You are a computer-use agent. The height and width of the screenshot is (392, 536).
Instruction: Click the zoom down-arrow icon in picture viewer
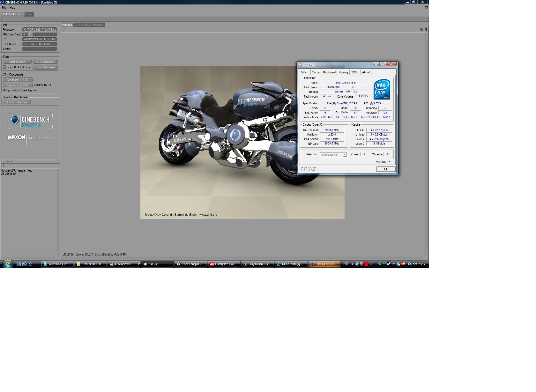click(426, 30)
